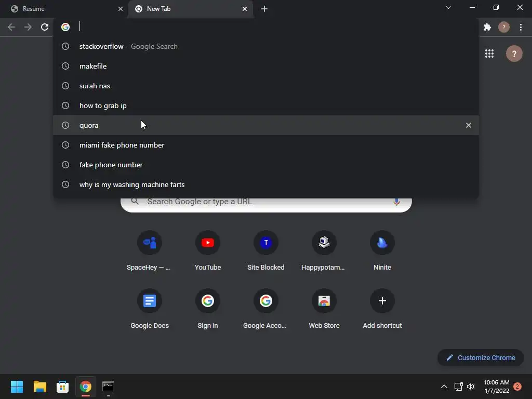This screenshot has height=399, width=532.
Task: Click Add shortcut plus tile
Action: 382,310
